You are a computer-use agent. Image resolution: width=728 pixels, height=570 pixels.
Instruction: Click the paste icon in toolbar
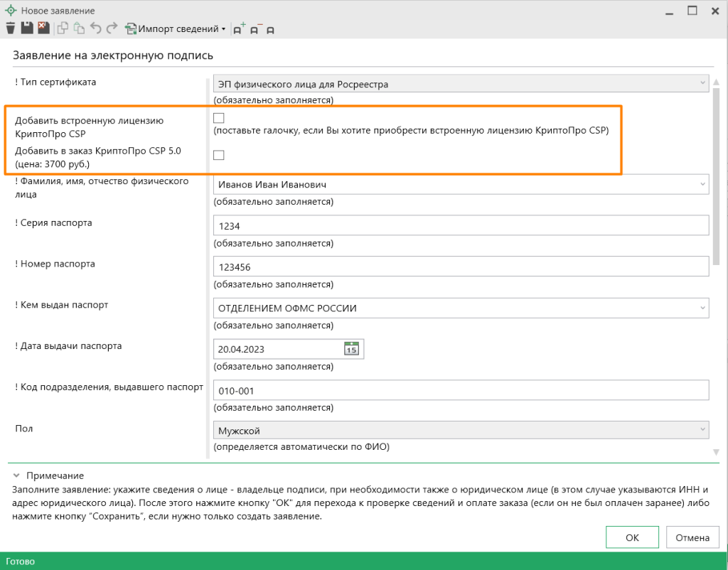tap(79, 28)
